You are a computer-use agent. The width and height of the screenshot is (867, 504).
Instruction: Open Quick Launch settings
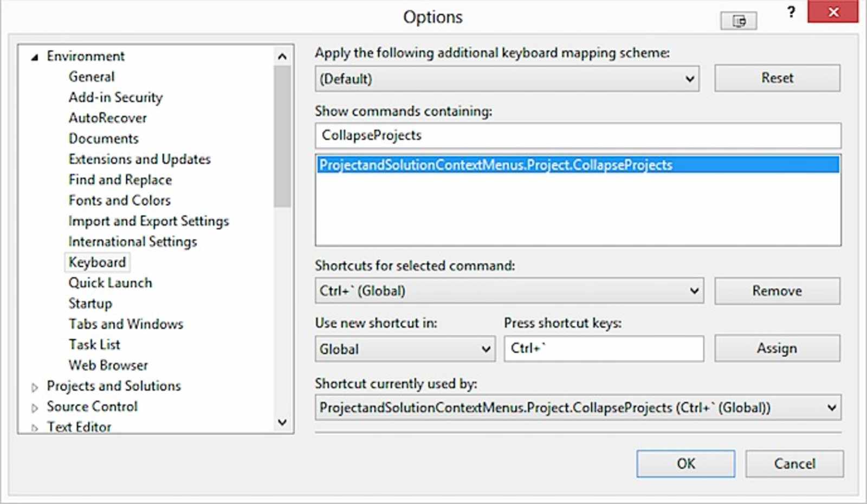click(x=110, y=283)
